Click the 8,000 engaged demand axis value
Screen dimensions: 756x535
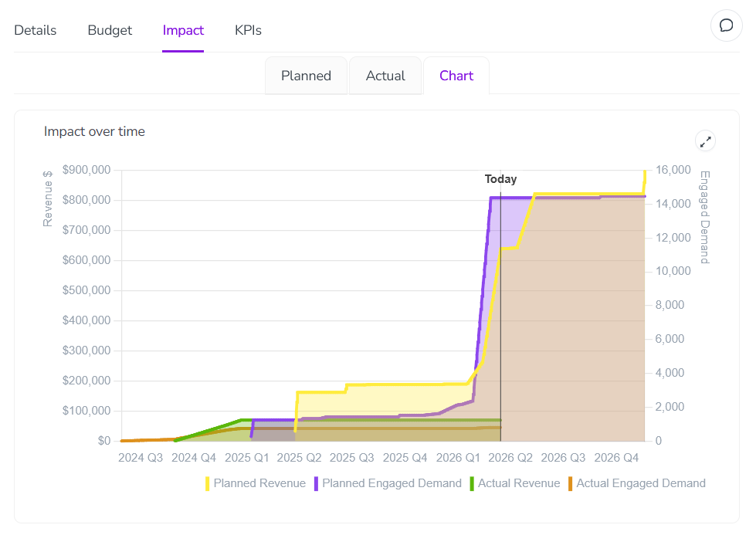(670, 305)
